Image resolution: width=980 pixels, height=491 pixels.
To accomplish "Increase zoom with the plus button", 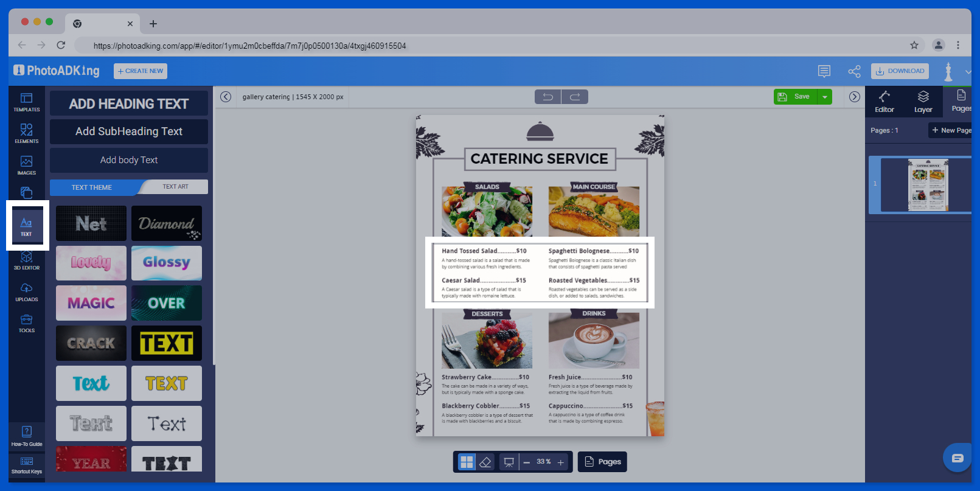I will click(561, 462).
